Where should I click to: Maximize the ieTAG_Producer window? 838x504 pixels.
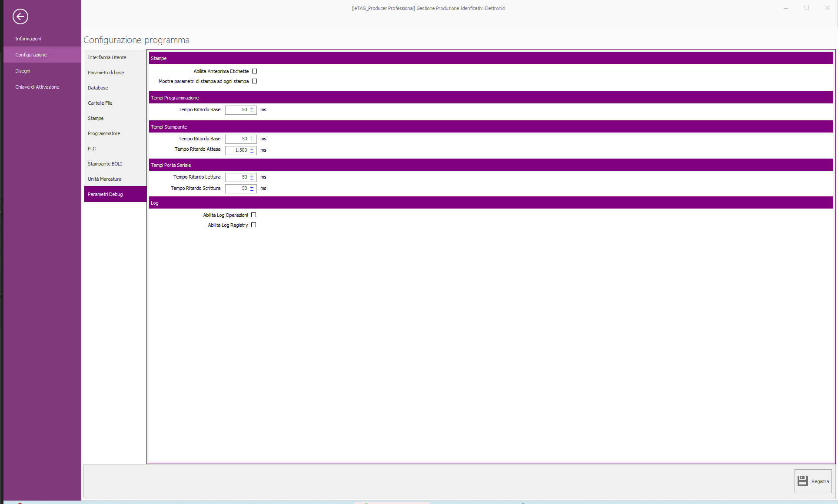[x=807, y=8]
